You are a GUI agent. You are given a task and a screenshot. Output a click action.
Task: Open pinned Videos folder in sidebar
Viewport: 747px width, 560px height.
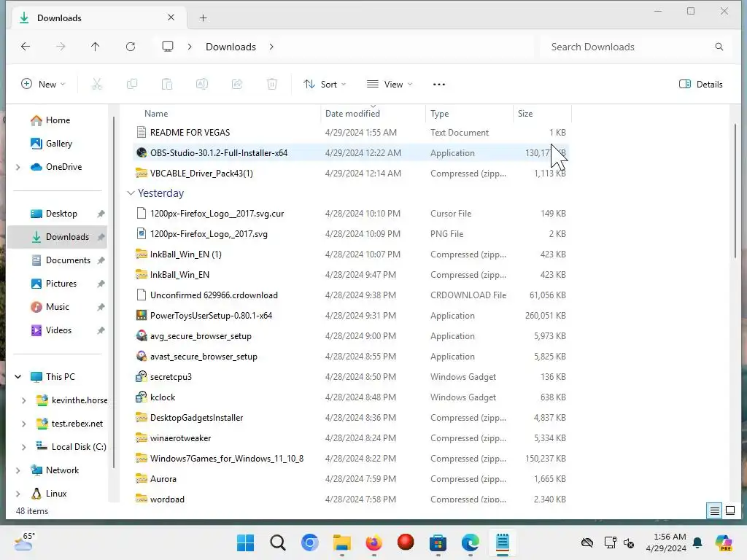pos(57,330)
